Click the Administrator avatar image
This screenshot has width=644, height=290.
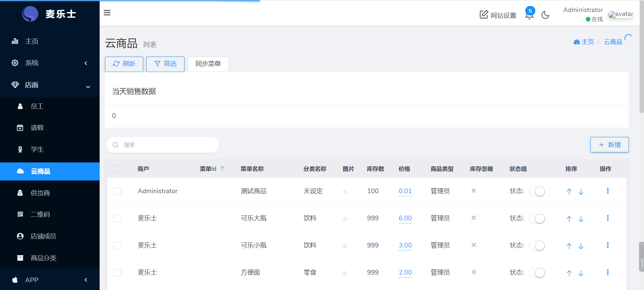(620, 14)
